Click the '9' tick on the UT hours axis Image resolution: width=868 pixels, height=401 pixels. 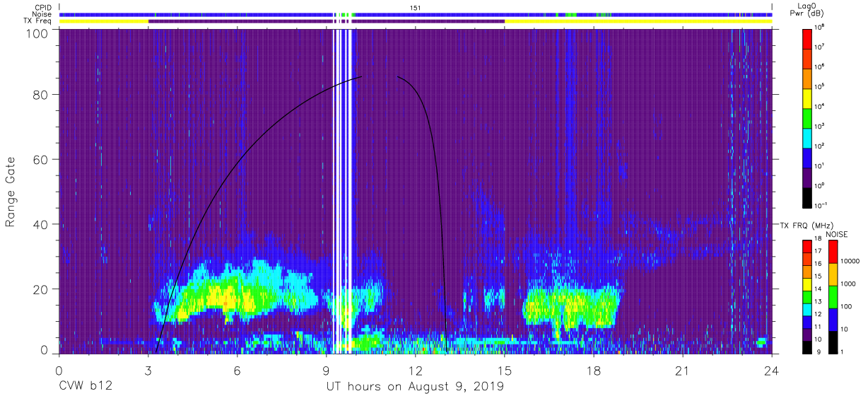[x=326, y=371]
